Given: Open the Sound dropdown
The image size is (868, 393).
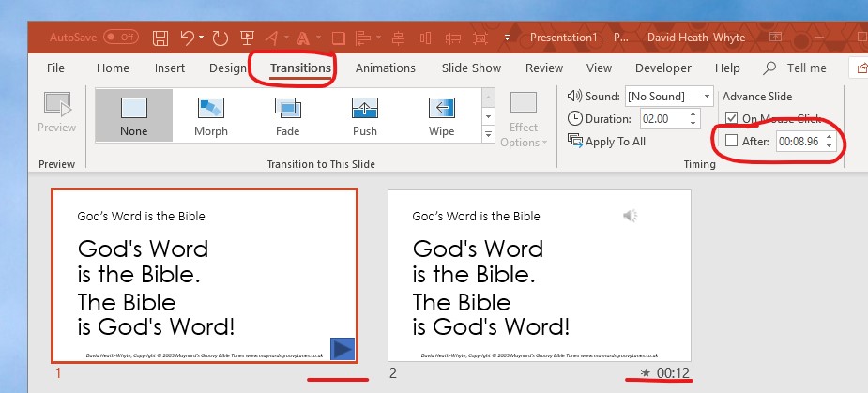Looking at the screenshot, I should [x=707, y=97].
